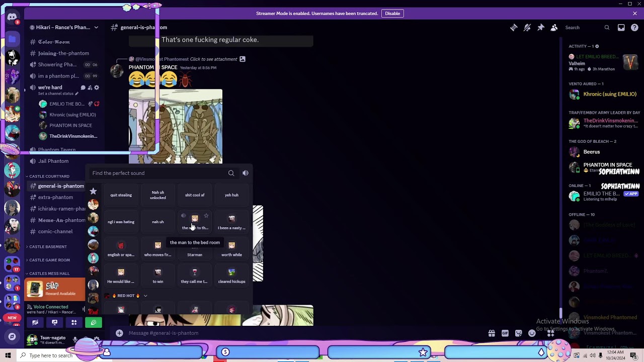
Task: Open the GIF picker
Action: (x=505, y=333)
